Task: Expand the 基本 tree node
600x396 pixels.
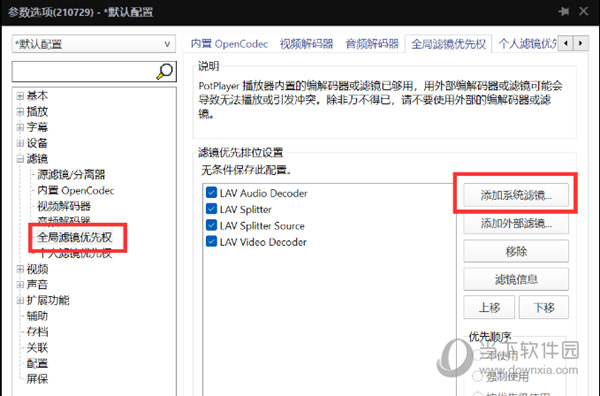Action: coord(20,96)
